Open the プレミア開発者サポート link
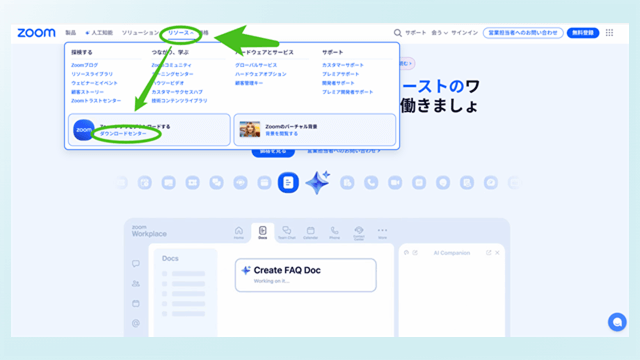This screenshot has height=360, width=640. point(347,92)
